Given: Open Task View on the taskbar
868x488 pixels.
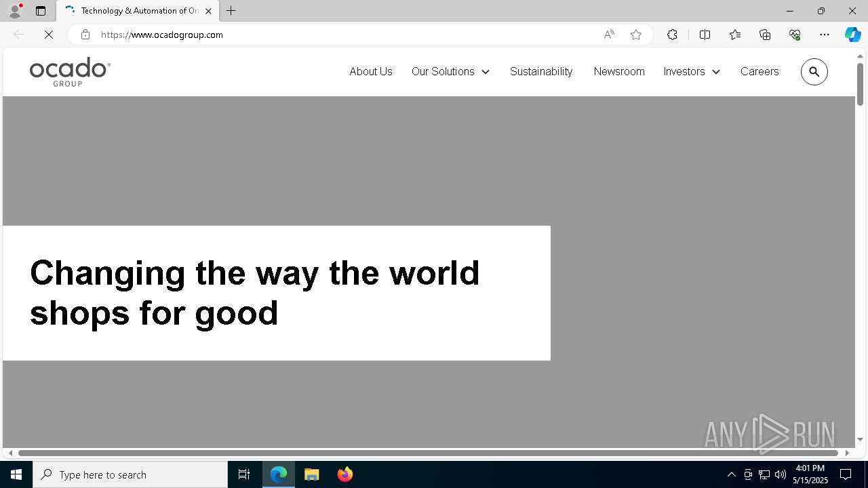Looking at the screenshot, I should pos(244,474).
